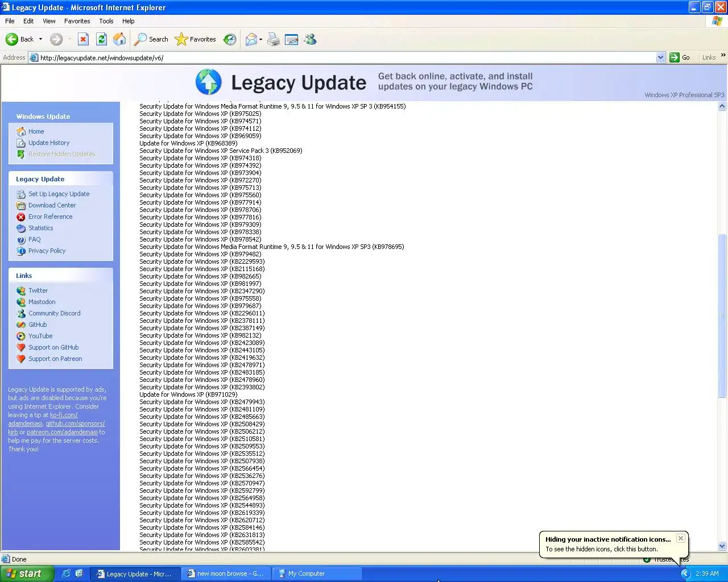Click the Twitter link icon
This screenshot has height=582, width=728.
tap(21, 290)
